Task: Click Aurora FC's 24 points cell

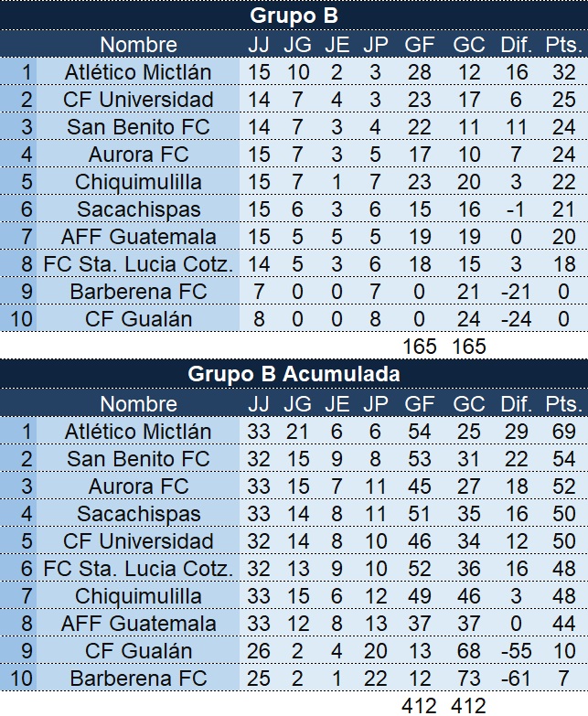Action: pyautogui.click(x=564, y=154)
